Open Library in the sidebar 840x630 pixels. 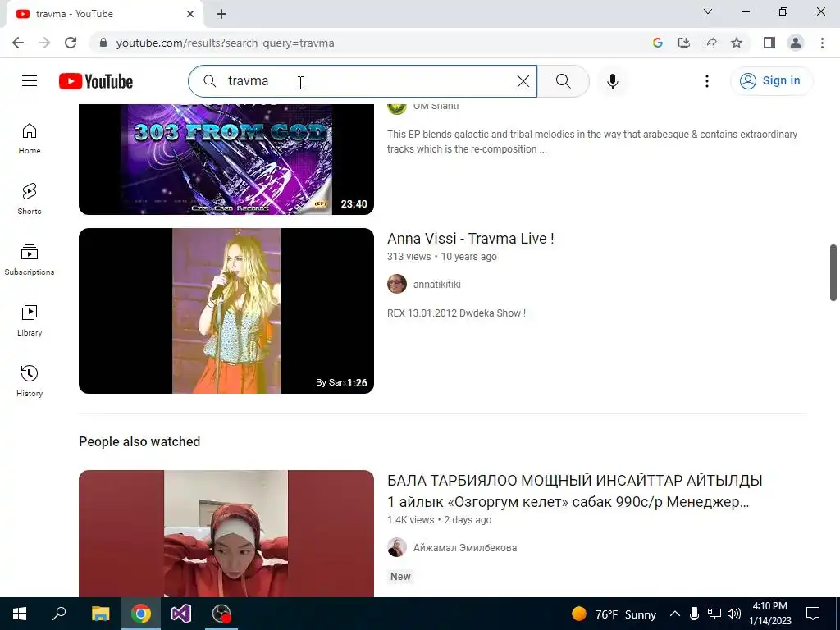[30, 321]
